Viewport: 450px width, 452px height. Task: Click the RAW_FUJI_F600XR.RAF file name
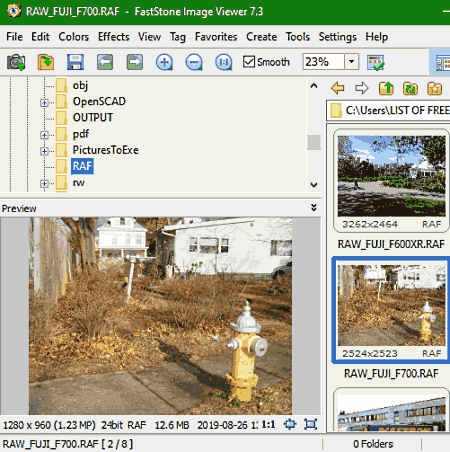(391, 244)
